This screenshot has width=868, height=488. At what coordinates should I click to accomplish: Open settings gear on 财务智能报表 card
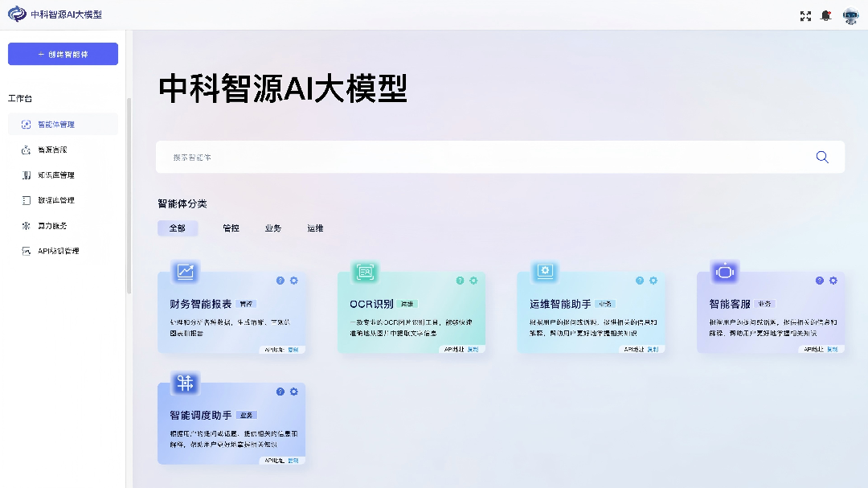pyautogui.click(x=294, y=281)
